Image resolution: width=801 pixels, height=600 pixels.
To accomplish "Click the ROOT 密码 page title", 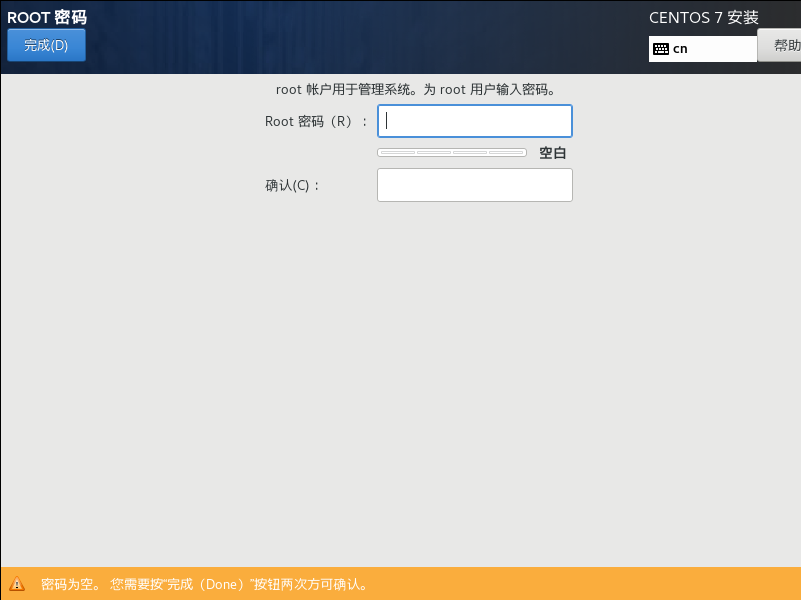I will point(47,17).
